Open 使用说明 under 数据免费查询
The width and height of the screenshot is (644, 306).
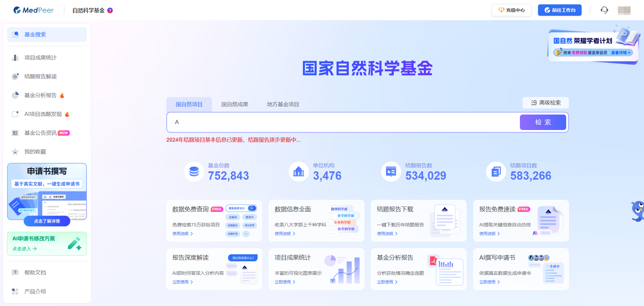pos(183,234)
